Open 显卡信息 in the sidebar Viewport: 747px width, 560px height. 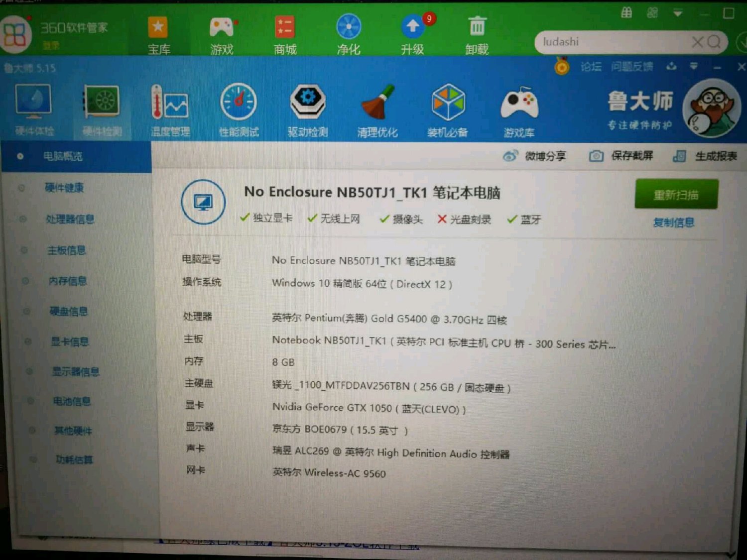[x=70, y=341]
